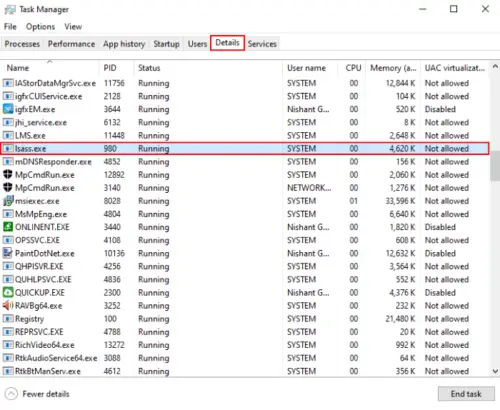Click the scrollbar up arrow
Screen dimensions: 500x410
coord(495,67)
